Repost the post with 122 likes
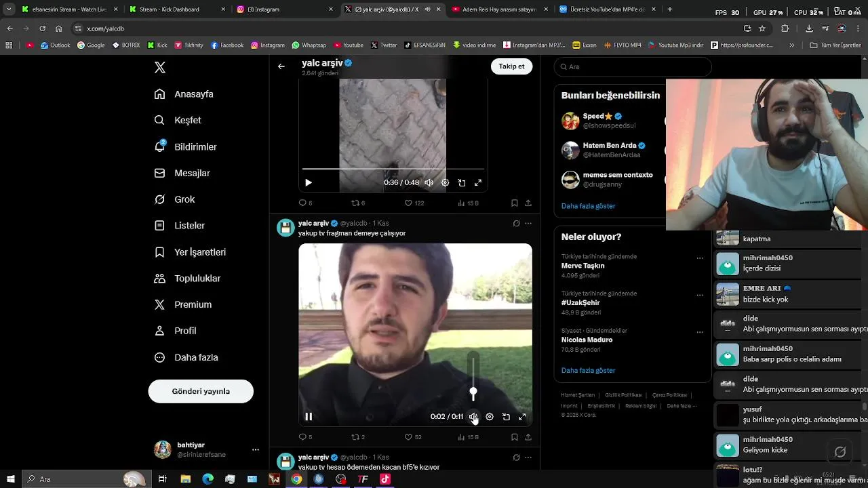 pyautogui.click(x=358, y=203)
